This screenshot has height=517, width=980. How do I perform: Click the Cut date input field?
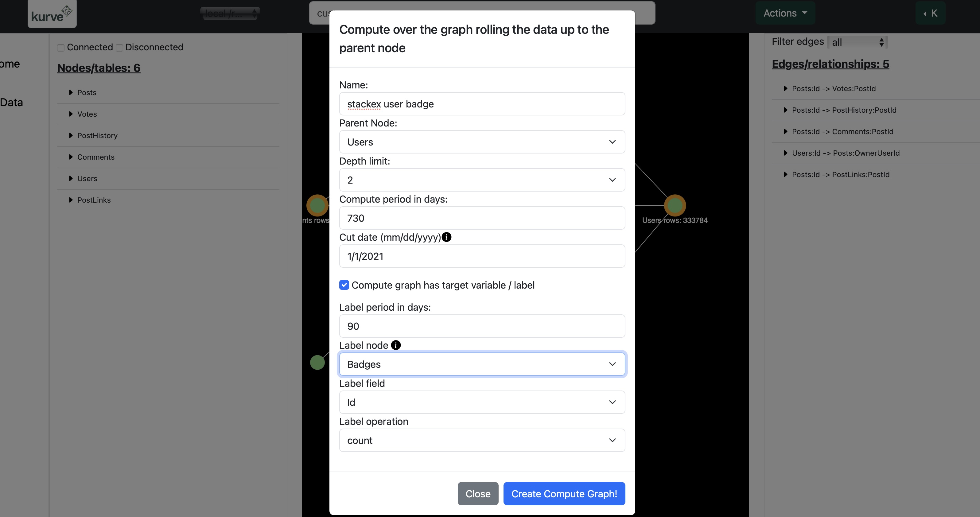pos(482,256)
